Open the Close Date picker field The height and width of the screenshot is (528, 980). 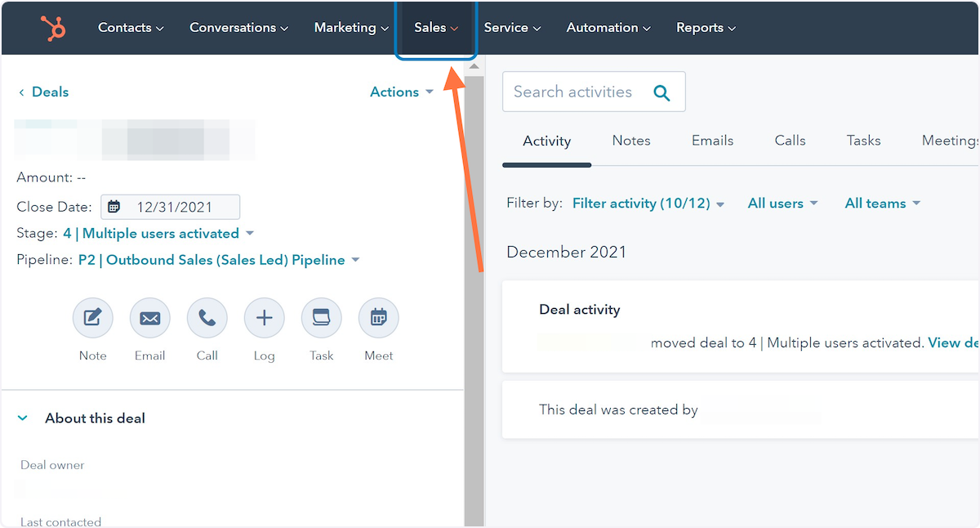[170, 207]
